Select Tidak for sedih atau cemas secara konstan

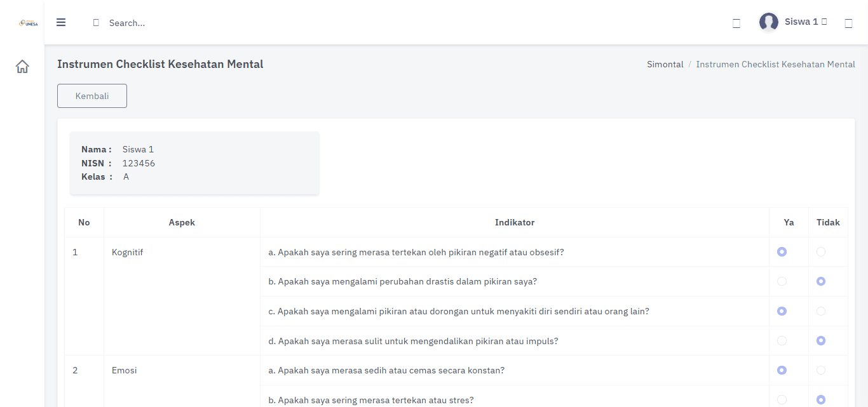[821, 370]
